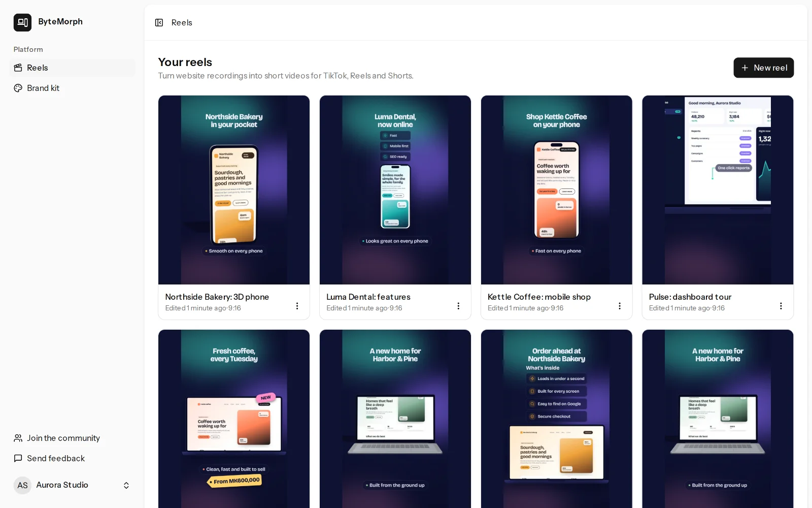Image resolution: width=812 pixels, height=508 pixels.
Task: Select Reels in the Platform menu
Action: pos(72,68)
